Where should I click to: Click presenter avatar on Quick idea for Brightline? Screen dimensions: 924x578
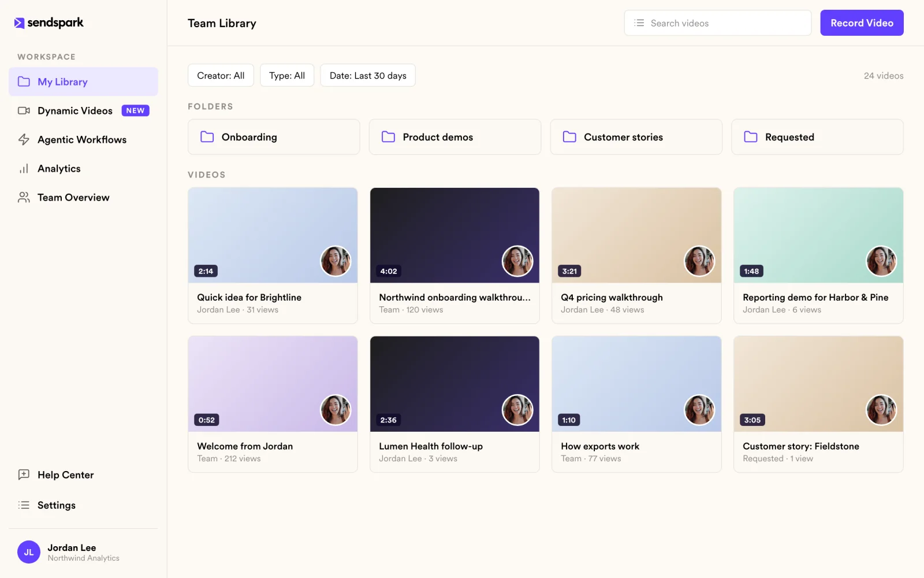336,261
